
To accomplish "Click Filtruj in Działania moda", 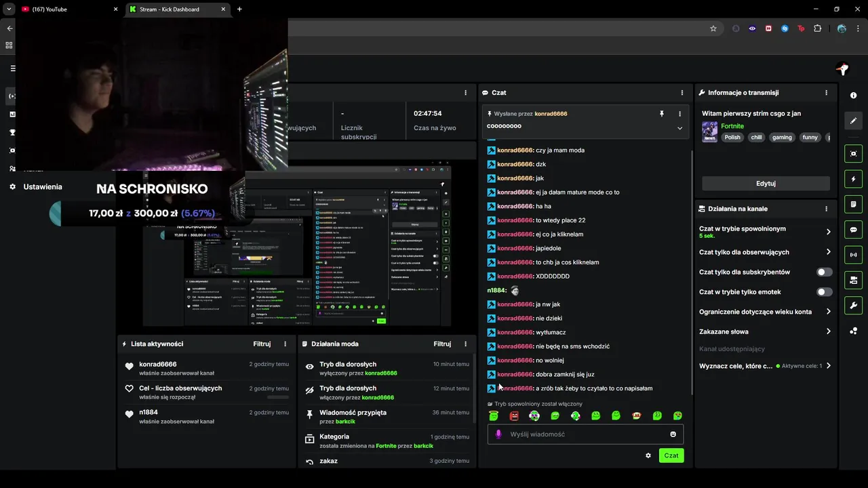I will click(x=442, y=344).
